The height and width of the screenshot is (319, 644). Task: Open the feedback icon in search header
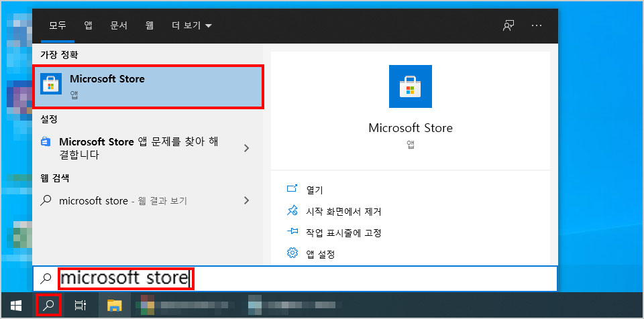pos(508,25)
